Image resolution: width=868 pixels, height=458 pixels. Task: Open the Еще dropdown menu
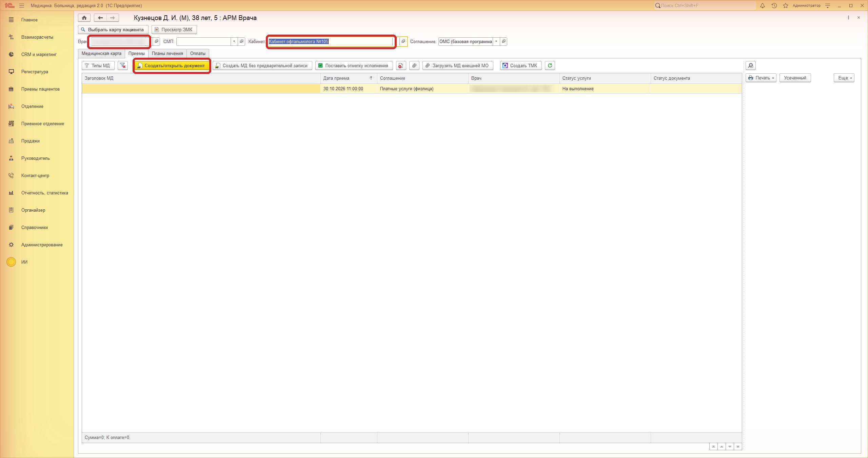[844, 78]
